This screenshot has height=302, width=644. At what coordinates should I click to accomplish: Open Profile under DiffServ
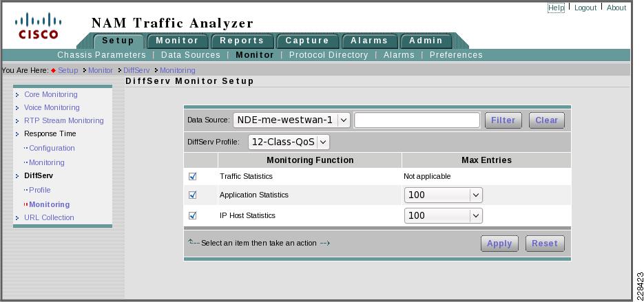40,190
